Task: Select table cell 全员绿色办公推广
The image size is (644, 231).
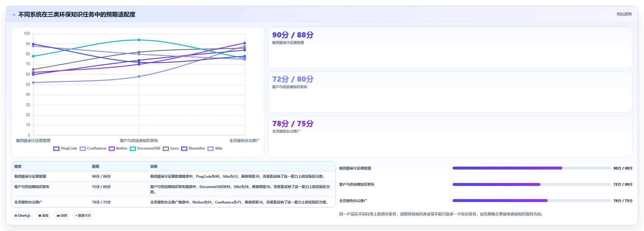Action: coord(28,202)
